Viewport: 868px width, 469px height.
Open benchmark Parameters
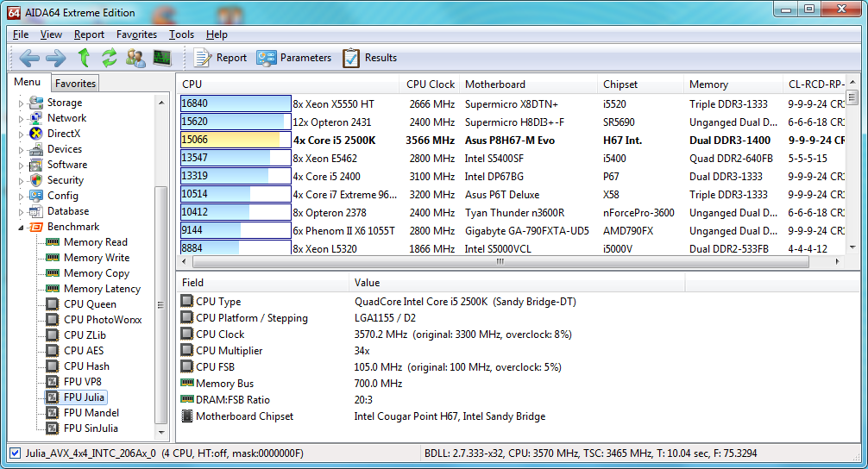click(x=293, y=58)
